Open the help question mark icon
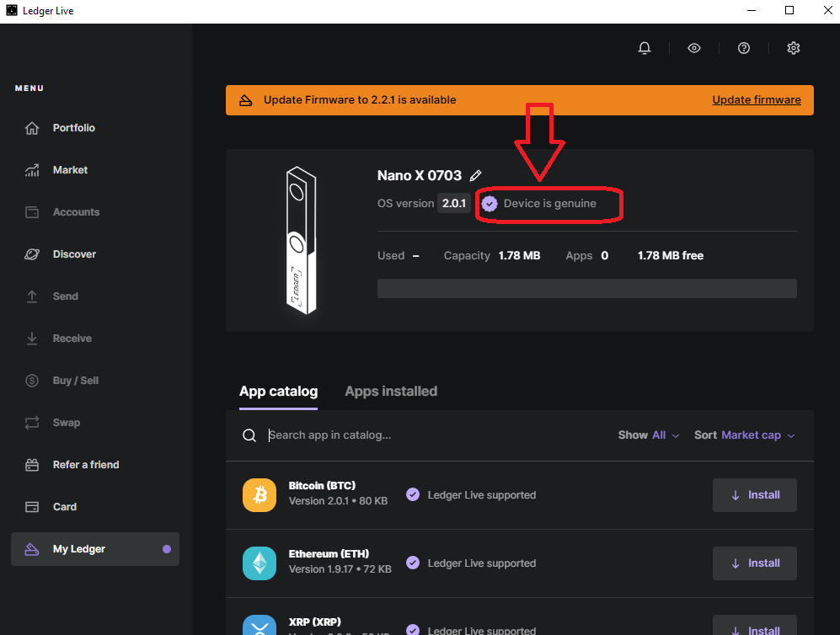Screen dimensions: 840x635 744,48
